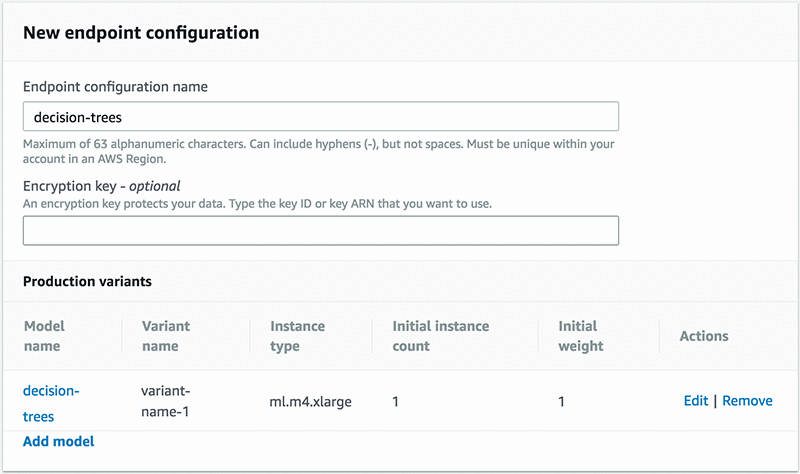Click the Initial weight column header
800x474 pixels.
[x=581, y=336]
